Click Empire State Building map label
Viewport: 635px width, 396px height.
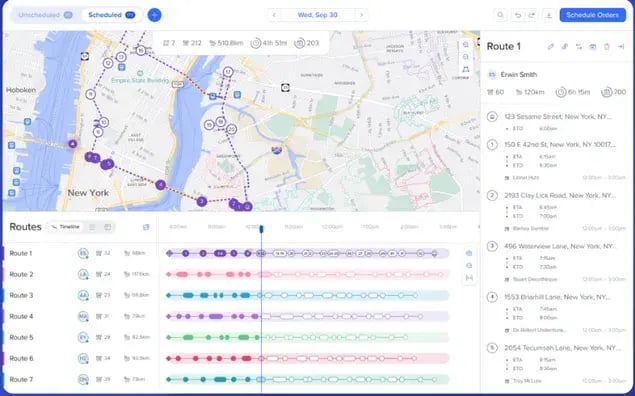140,80
